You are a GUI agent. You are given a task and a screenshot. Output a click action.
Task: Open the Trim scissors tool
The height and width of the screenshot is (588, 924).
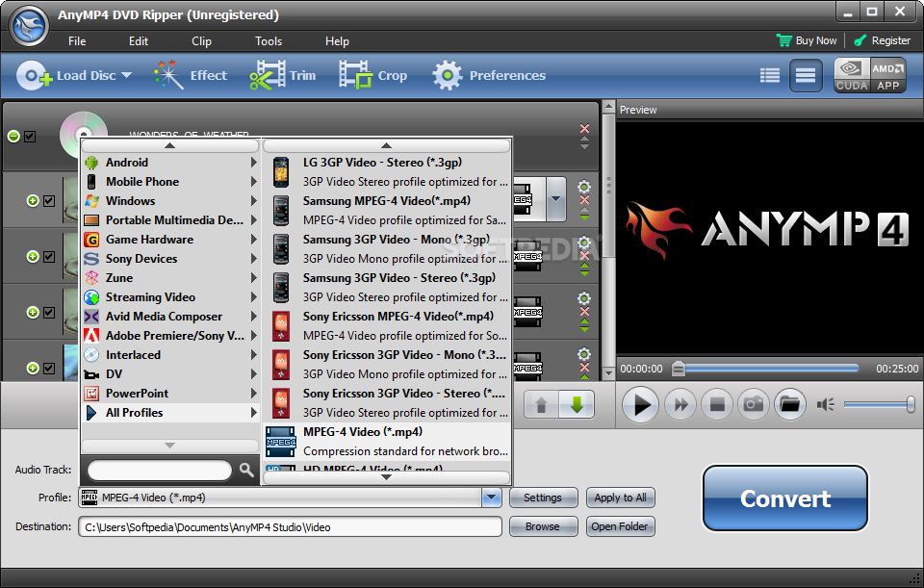(x=282, y=75)
